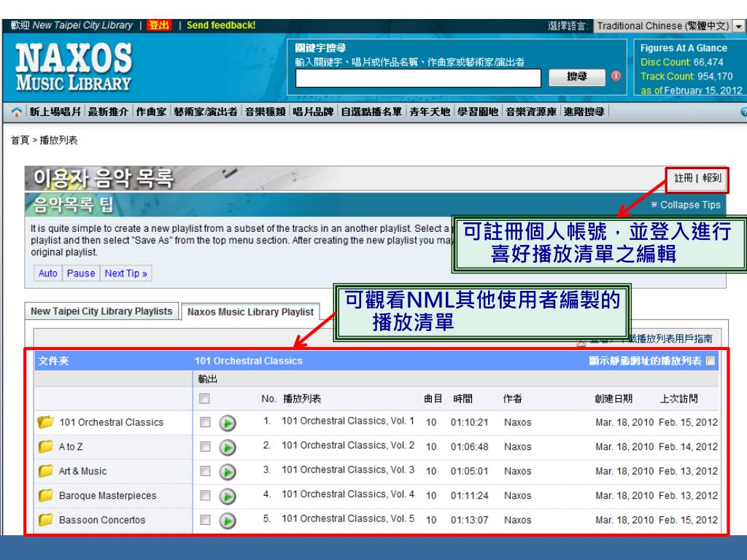Screen dimensions: 747x560
Task: Toggle 顯示靜態網址的播放列表 checkbox
Action: (711, 360)
